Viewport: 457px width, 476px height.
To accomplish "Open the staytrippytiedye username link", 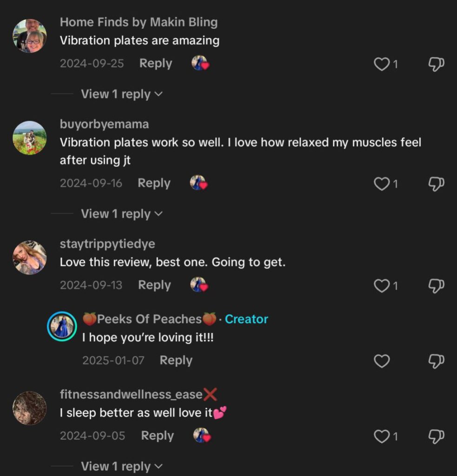I will click(x=107, y=244).
